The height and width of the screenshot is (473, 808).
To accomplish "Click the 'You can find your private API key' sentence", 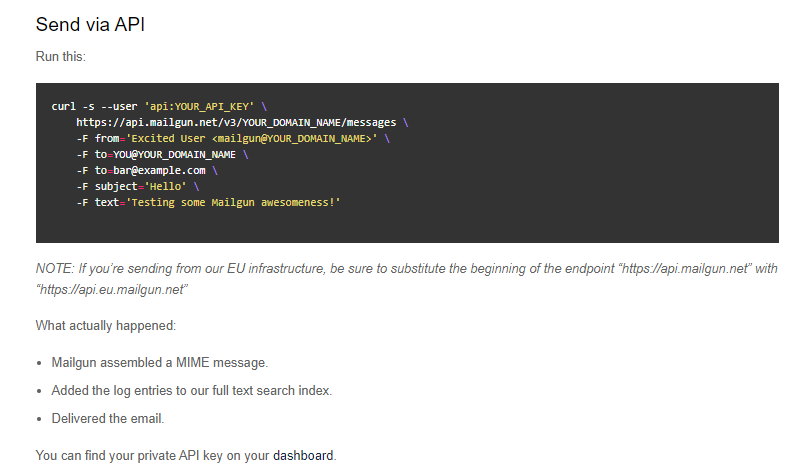I will click(150, 456).
